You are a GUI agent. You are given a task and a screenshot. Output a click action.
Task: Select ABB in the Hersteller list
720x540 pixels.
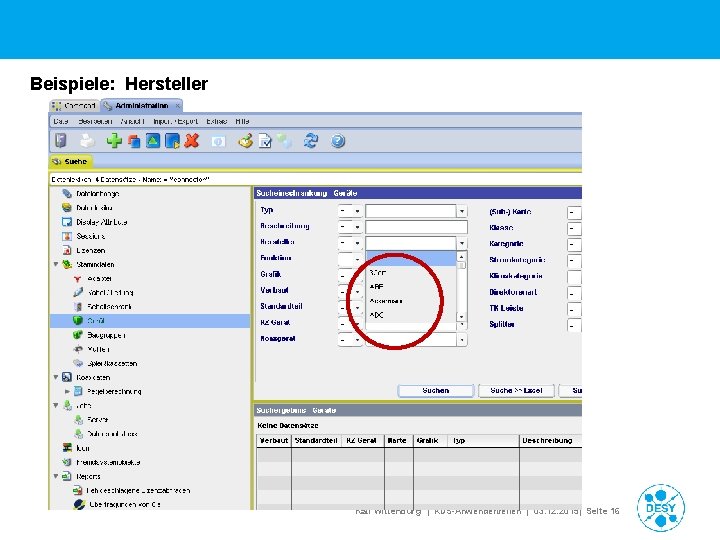click(411, 287)
